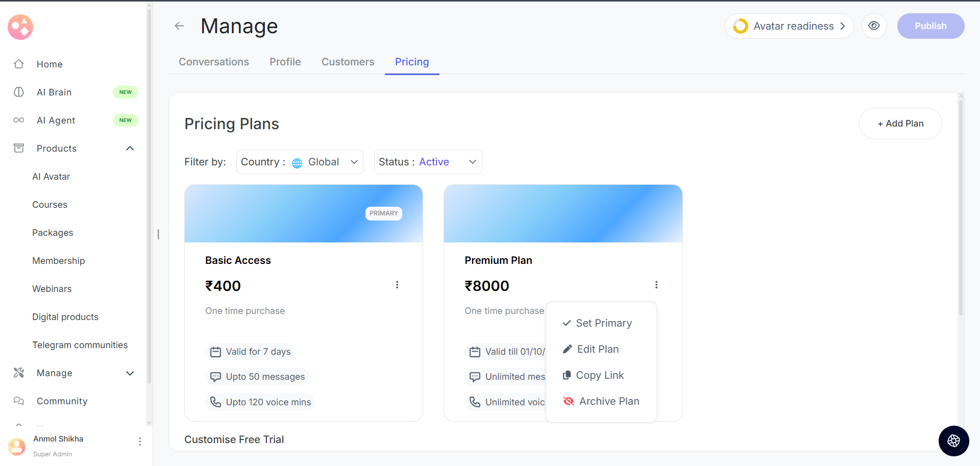
Task: Open three-dot menu on Premium Plan card
Action: (656, 285)
